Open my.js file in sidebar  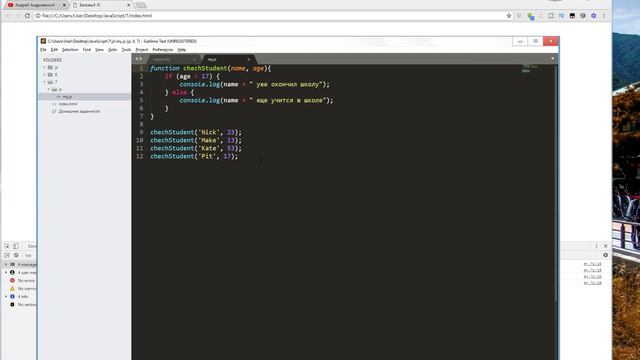[67, 97]
